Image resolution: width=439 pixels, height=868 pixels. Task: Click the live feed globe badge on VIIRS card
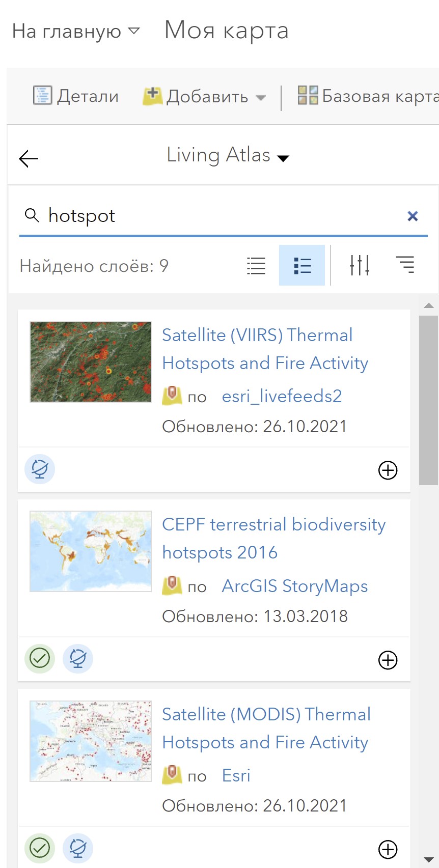coord(40,469)
